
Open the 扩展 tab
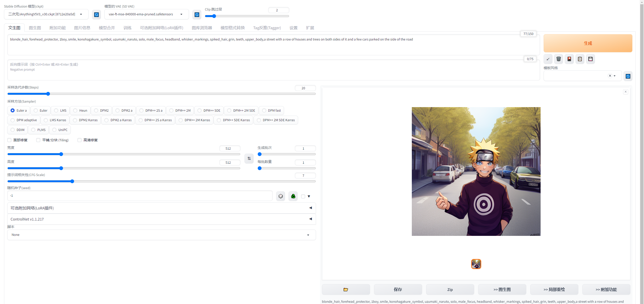[310, 28]
